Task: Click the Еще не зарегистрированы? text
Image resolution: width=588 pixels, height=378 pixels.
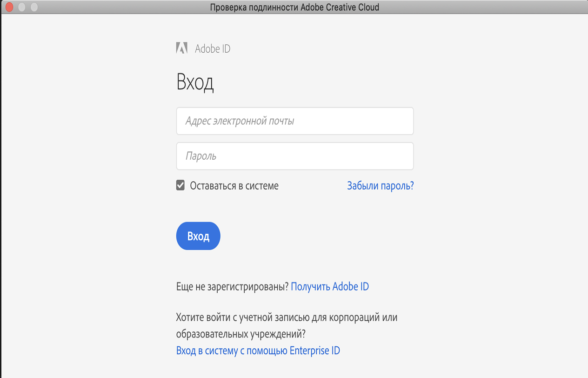Action: click(x=233, y=286)
